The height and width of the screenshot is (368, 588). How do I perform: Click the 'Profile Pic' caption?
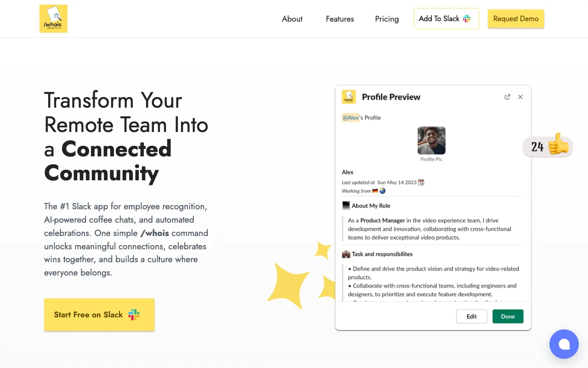(x=431, y=159)
